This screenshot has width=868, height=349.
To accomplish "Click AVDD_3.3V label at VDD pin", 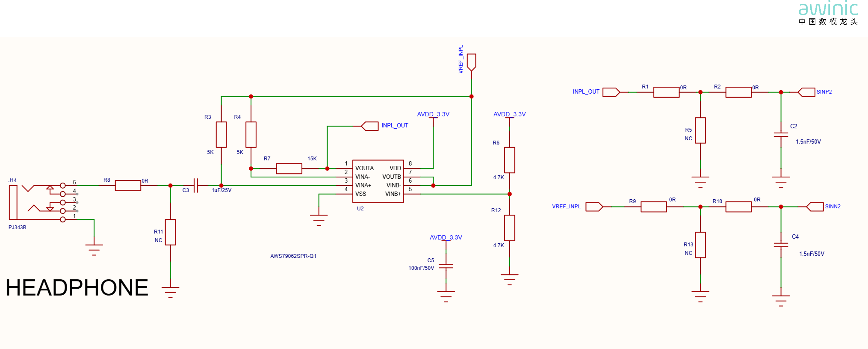I will pyautogui.click(x=433, y=114).
